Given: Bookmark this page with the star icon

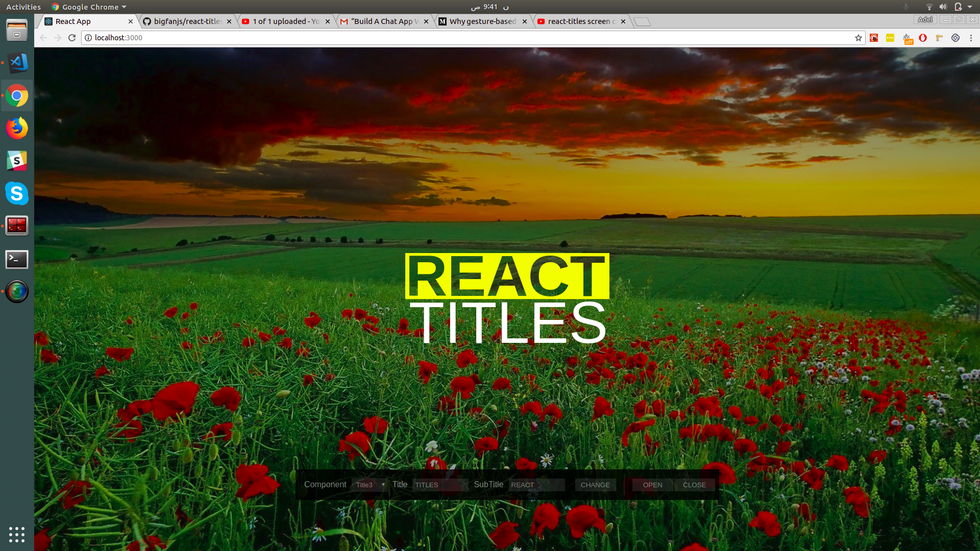Looking at the screenshot, I should [x=859, y=38].
